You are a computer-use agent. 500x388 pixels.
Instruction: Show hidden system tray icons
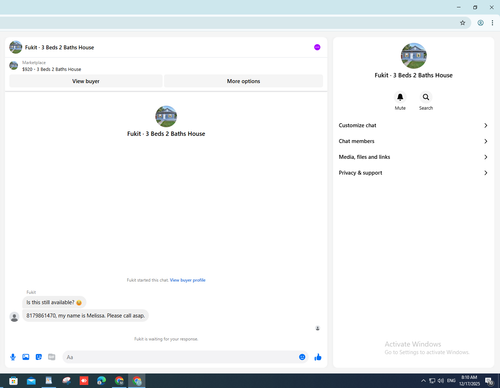click(x=423, y=380)
